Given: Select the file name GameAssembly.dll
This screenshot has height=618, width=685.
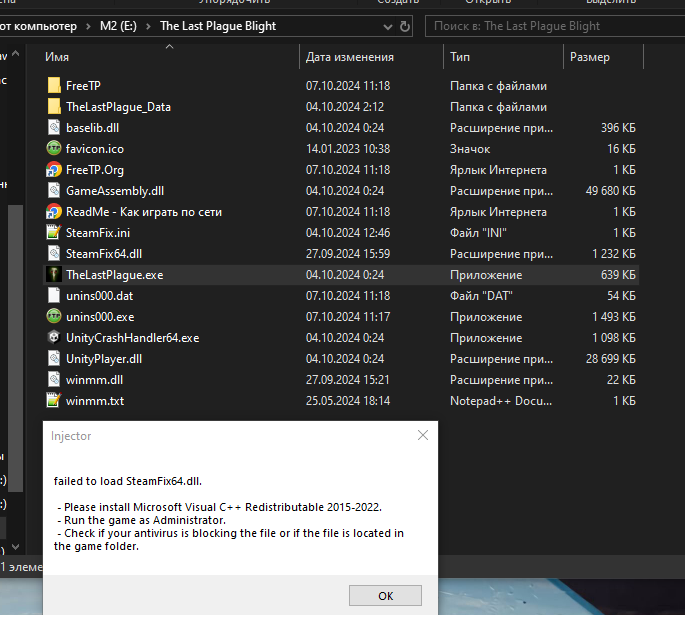Looking at the screenshot, I should (x=115, y=191).
